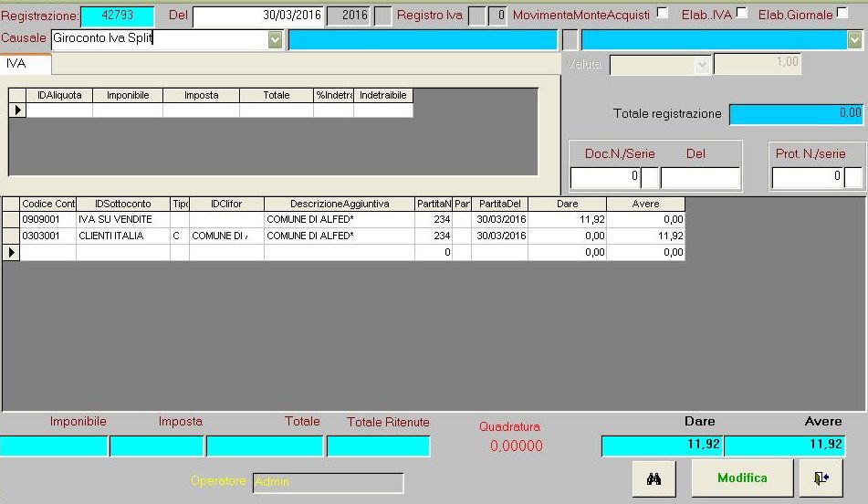868x504 pixels.
Task: Click the Registrazione number field 42793
Action: [x=118, y=16]
